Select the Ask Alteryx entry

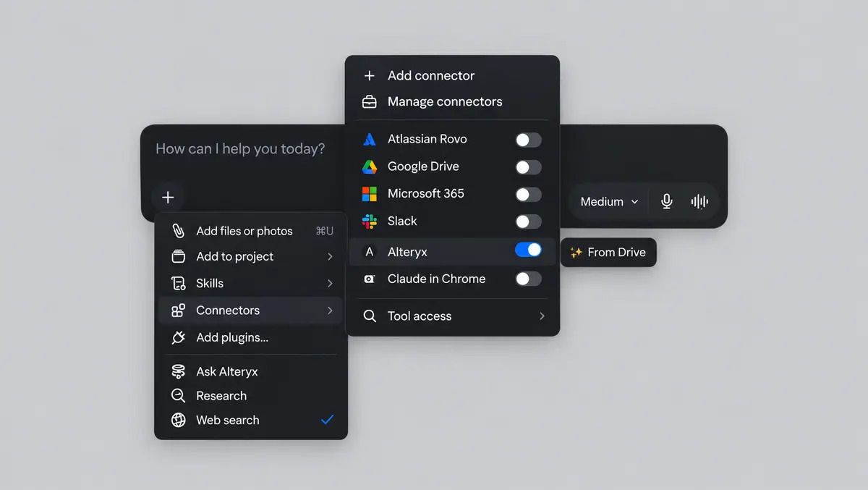(250, 371)
